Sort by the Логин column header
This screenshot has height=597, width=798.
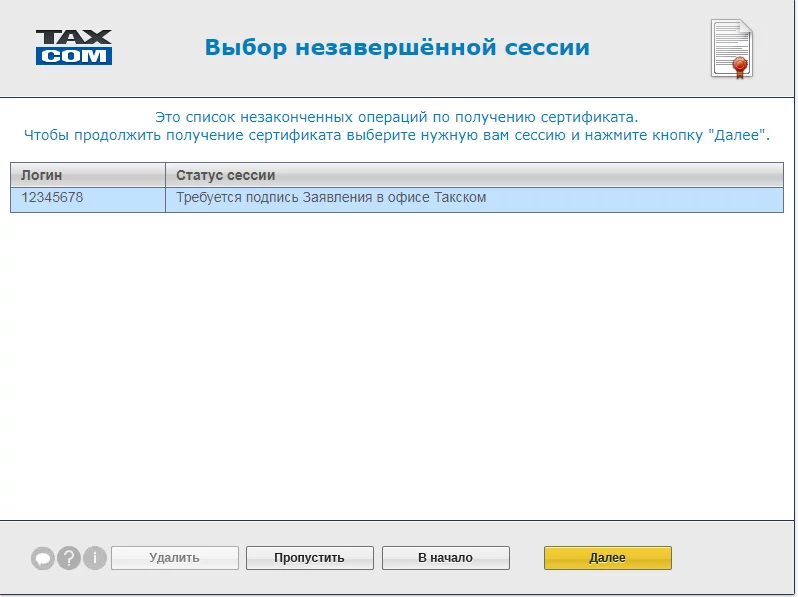click(x=87, y=175)
